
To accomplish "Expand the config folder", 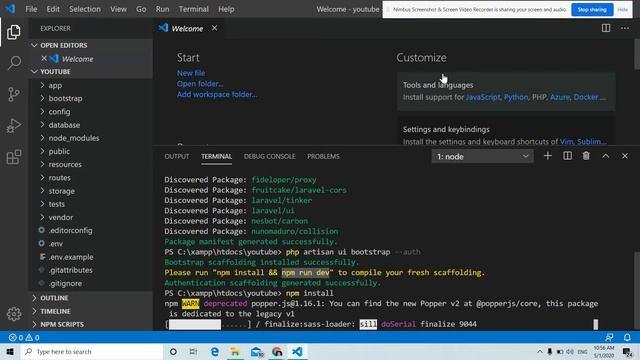I will coord(90,111).
